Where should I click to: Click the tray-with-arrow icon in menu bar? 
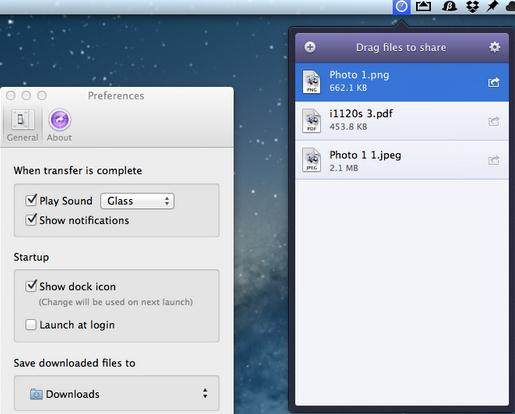tap(423, 6)
